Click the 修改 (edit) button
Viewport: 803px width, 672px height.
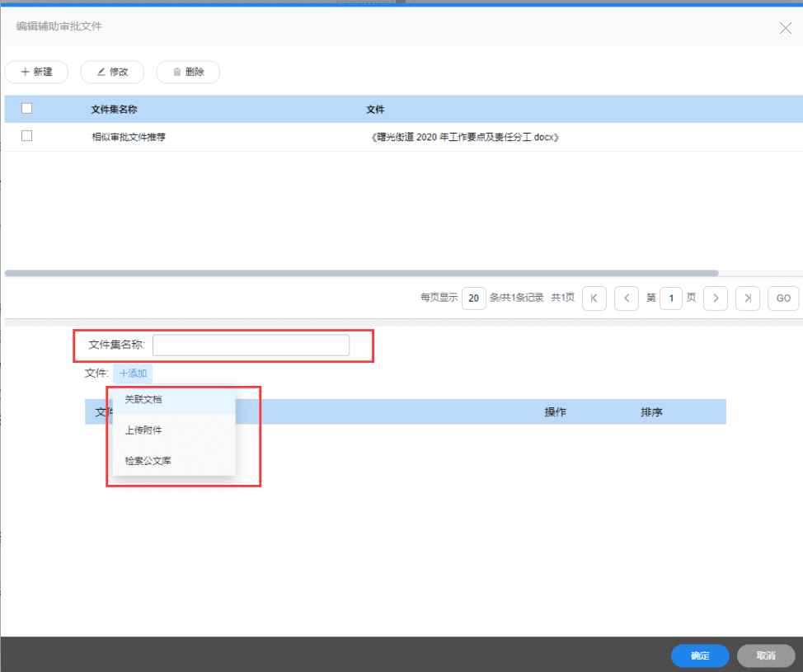112,72
